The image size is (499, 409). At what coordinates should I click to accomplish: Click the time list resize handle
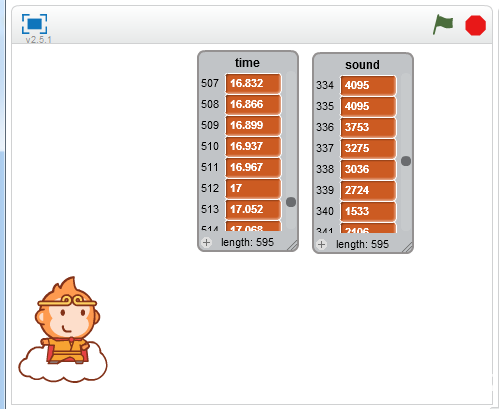(292, 245)
